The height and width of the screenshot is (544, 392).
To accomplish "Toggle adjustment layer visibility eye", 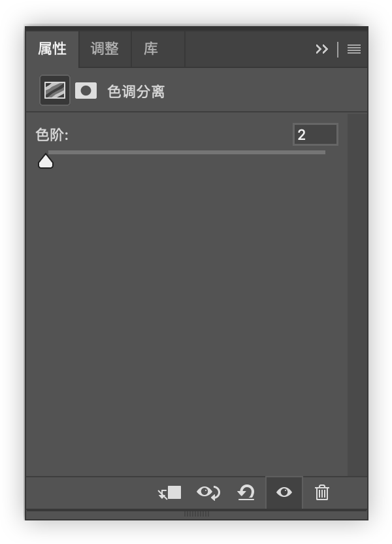I will point(284,492).
